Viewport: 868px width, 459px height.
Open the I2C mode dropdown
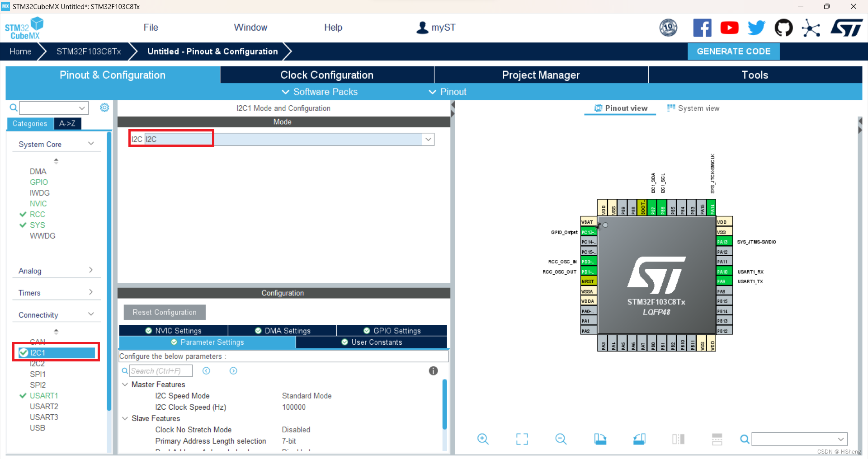[428, 139]
